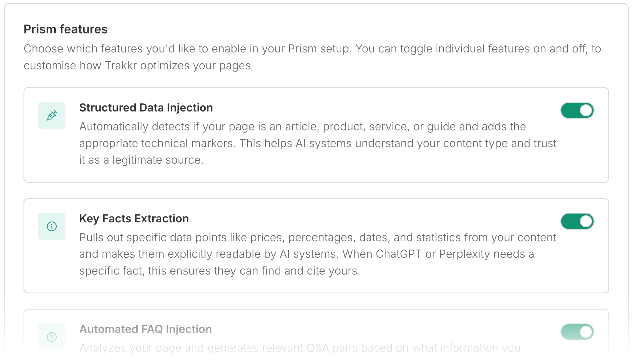Viewport: 632px width, 364px height.
Task: Click the syringe icon for Structured Data Injection
Action: pos(52,115)
